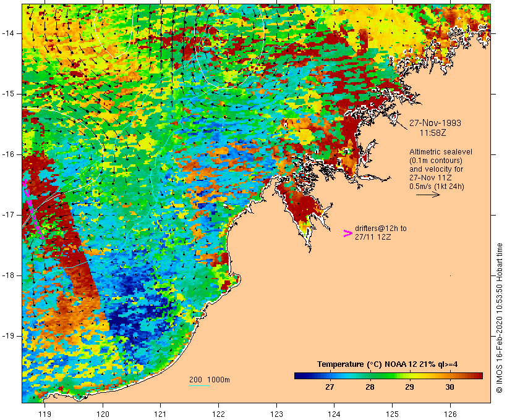Click the 'Altimetric sealevel' legend text
Screen dimensions: 507x420
(441, 152)
